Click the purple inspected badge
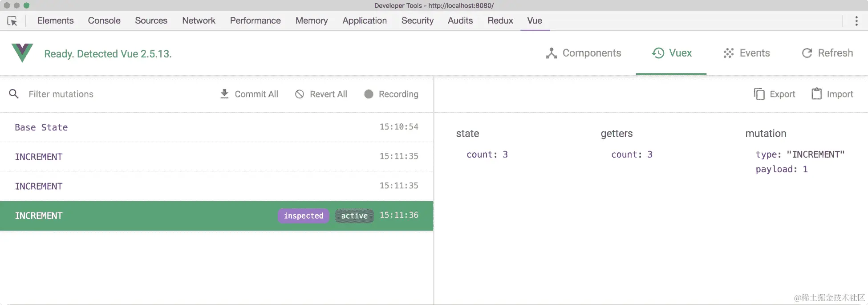Screen dimensions: 868x305 (x=304, y=216)
